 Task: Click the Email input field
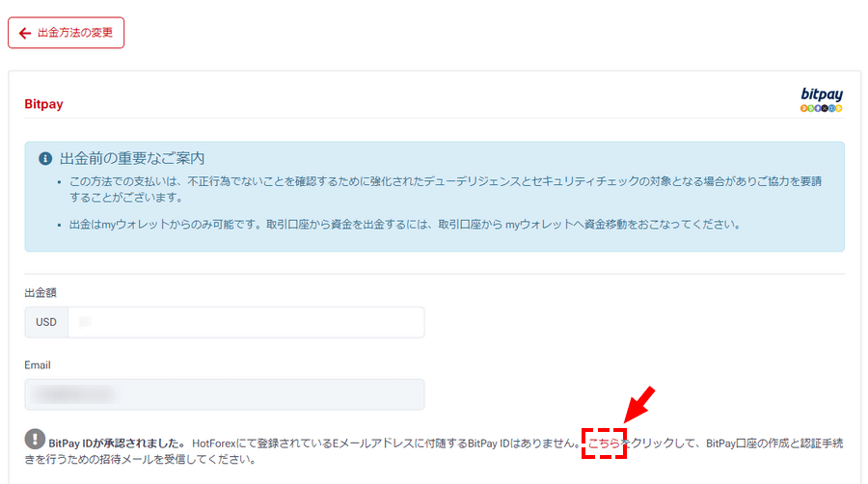pyautogui.click(x=224, y=394)
